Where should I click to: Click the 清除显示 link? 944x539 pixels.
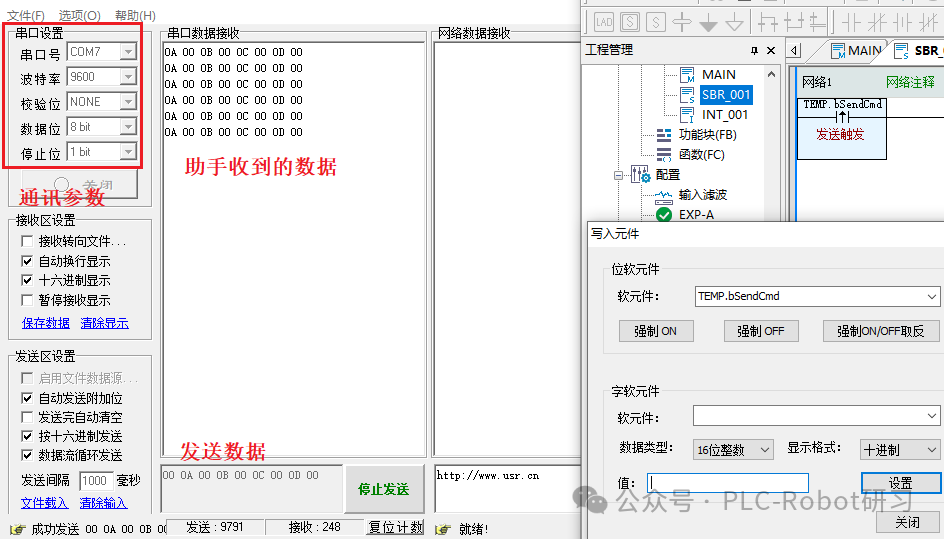click(105, 323)
